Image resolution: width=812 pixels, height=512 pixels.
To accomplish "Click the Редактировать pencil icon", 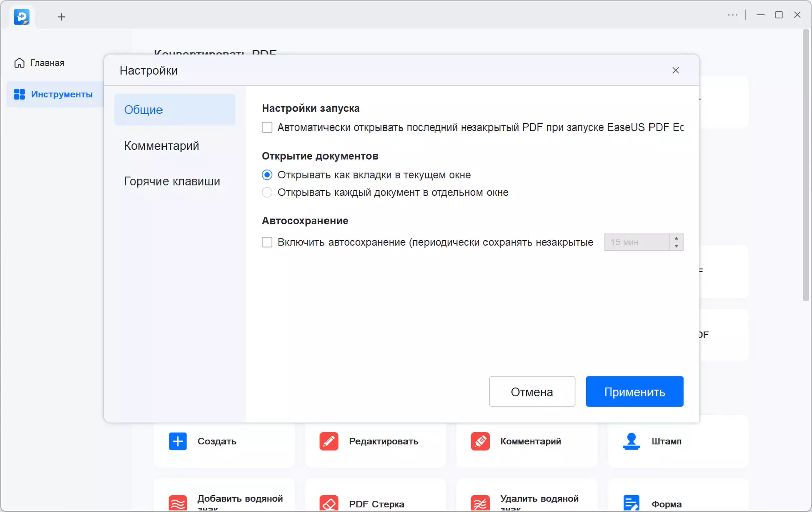I will point(329,441).
